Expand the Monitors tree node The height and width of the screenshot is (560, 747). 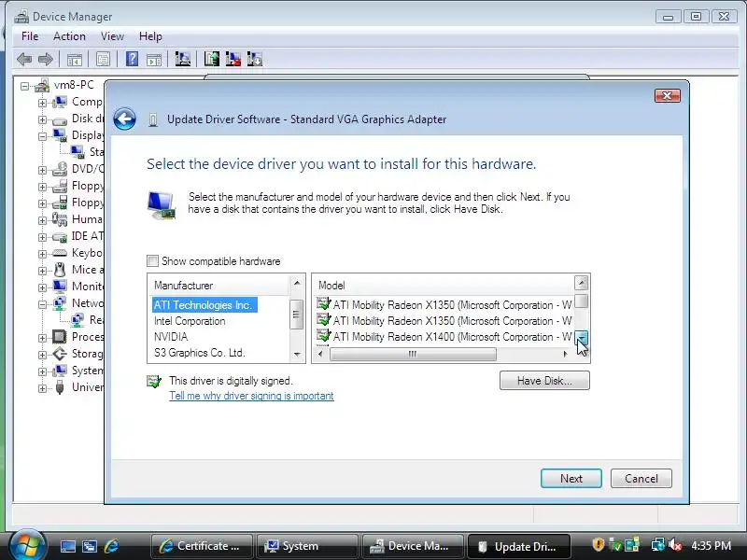pyautogui.click(x=42, y=287)
